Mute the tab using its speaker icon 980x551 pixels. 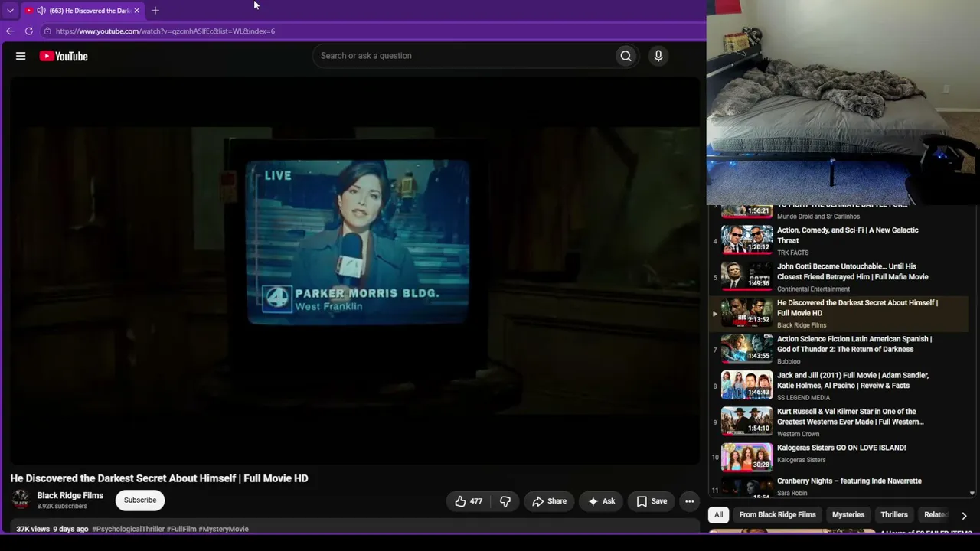(41, 11)
